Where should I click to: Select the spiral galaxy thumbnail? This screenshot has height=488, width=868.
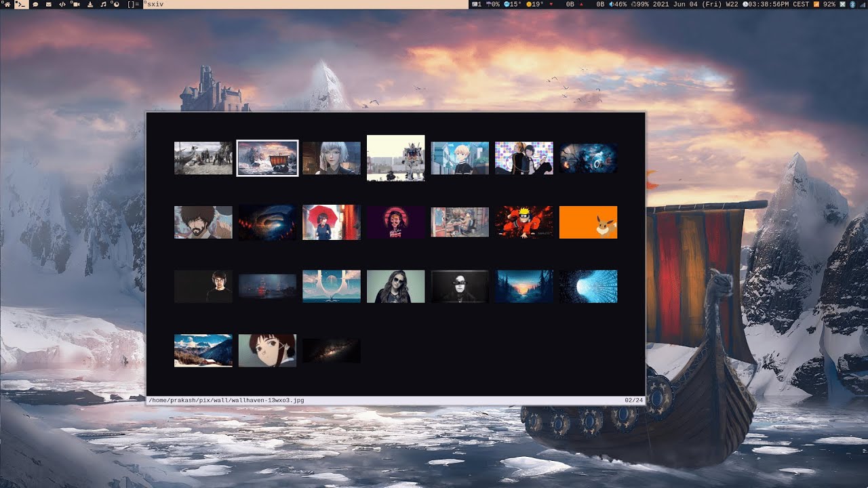pyautogui.click(x=267, y=222)
